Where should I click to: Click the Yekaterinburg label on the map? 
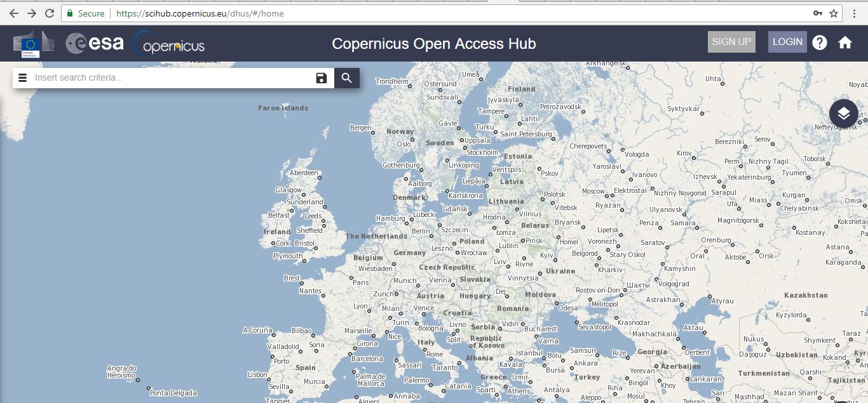(749, 177)
